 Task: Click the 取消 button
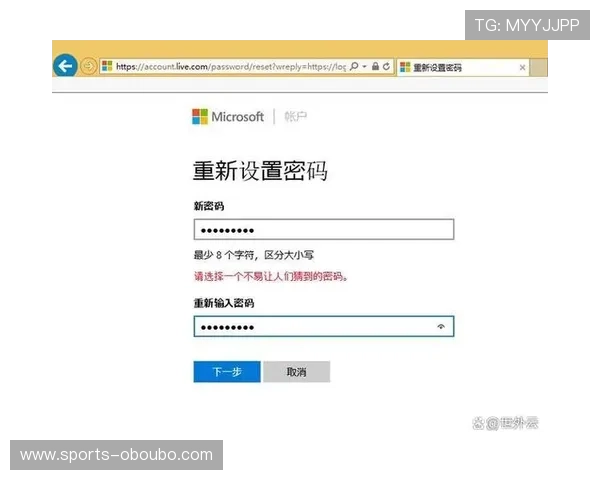(x=297, y=372)
